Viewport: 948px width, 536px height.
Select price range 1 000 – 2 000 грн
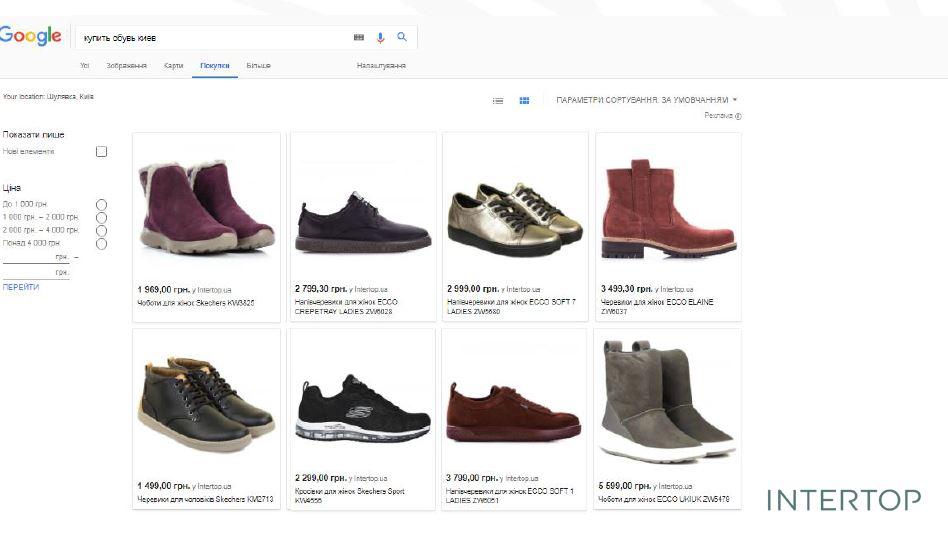click(101, 217)
